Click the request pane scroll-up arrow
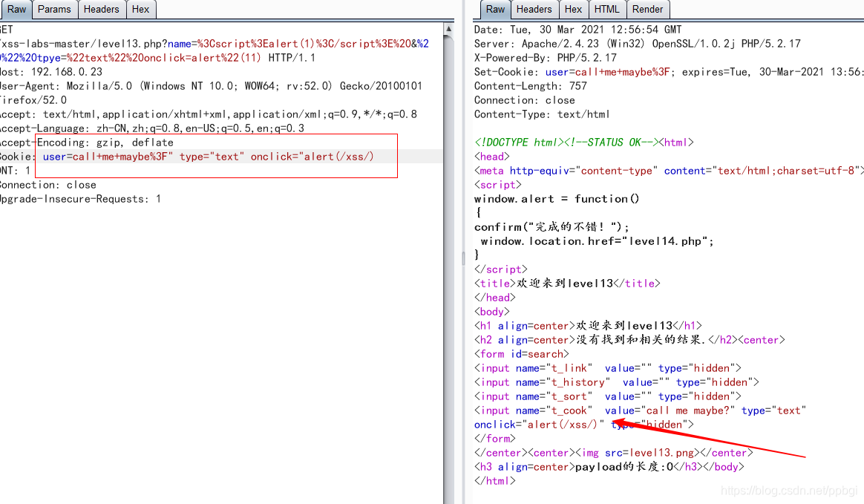 (x=448, y=29)
